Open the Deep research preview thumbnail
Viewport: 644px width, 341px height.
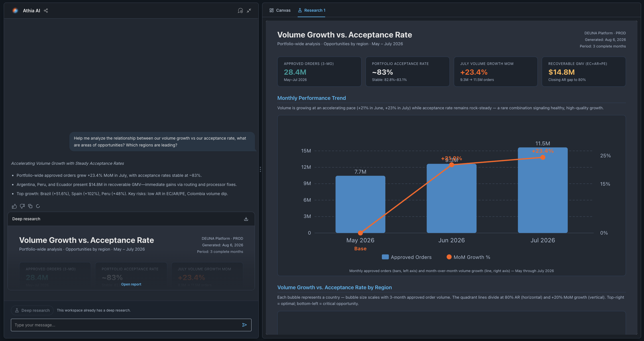131,258
